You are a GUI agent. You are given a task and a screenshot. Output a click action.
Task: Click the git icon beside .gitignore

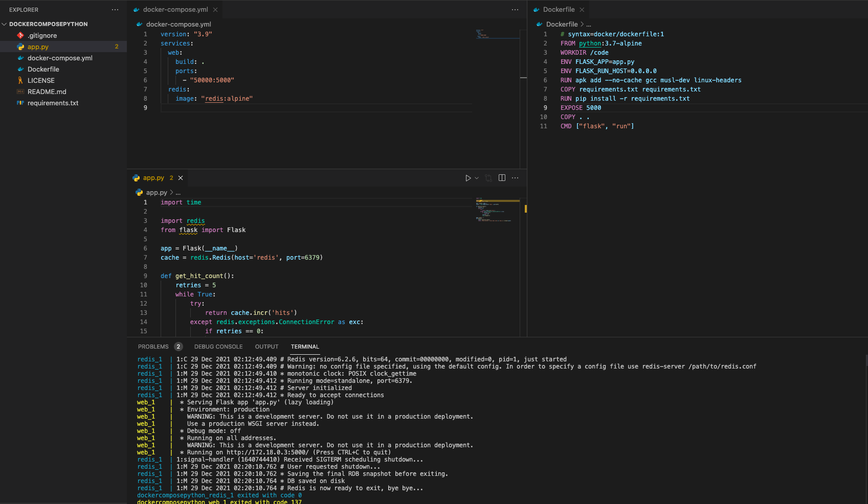point(20,35)
